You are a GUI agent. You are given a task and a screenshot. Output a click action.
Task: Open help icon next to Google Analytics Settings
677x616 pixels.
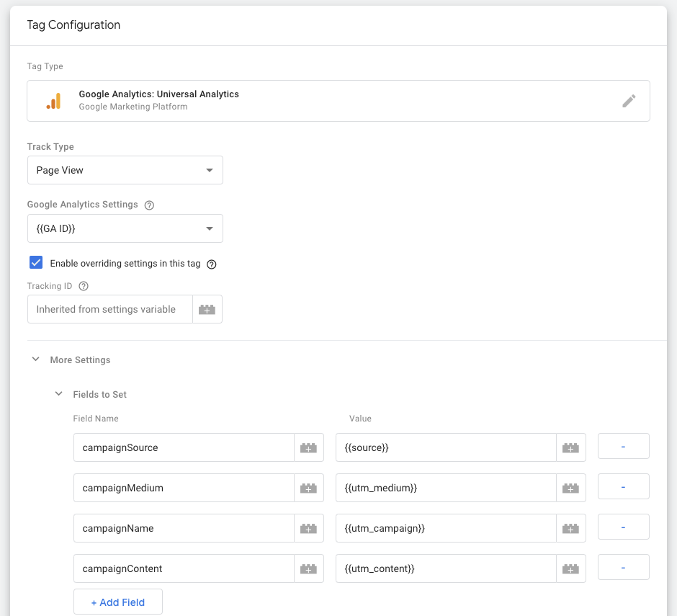149,205
